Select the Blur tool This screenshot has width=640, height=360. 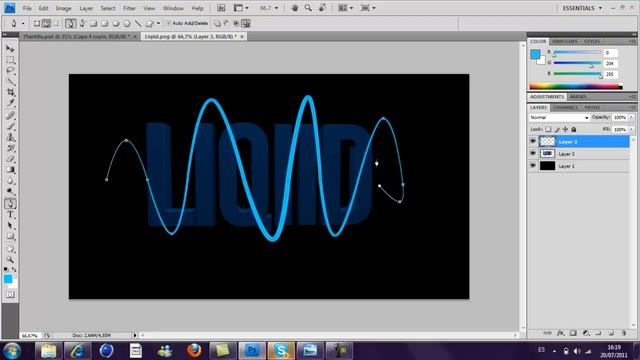[x=10, y=180]
